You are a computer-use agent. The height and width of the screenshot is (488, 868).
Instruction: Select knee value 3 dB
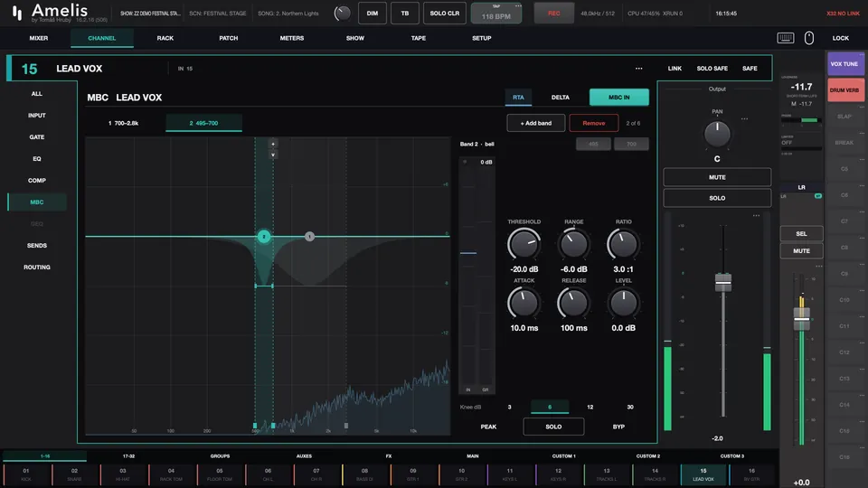[x=509, y=408]
